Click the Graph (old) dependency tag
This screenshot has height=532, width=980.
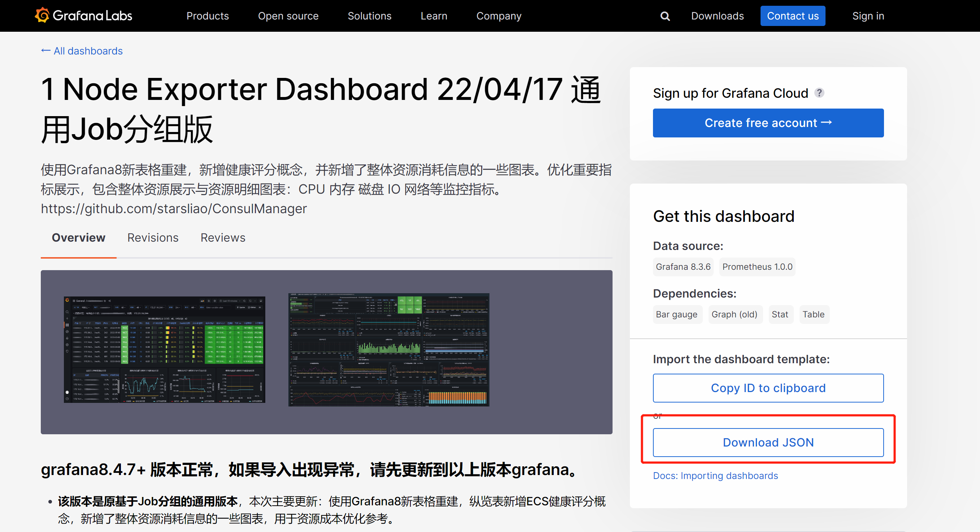point(735,315)
